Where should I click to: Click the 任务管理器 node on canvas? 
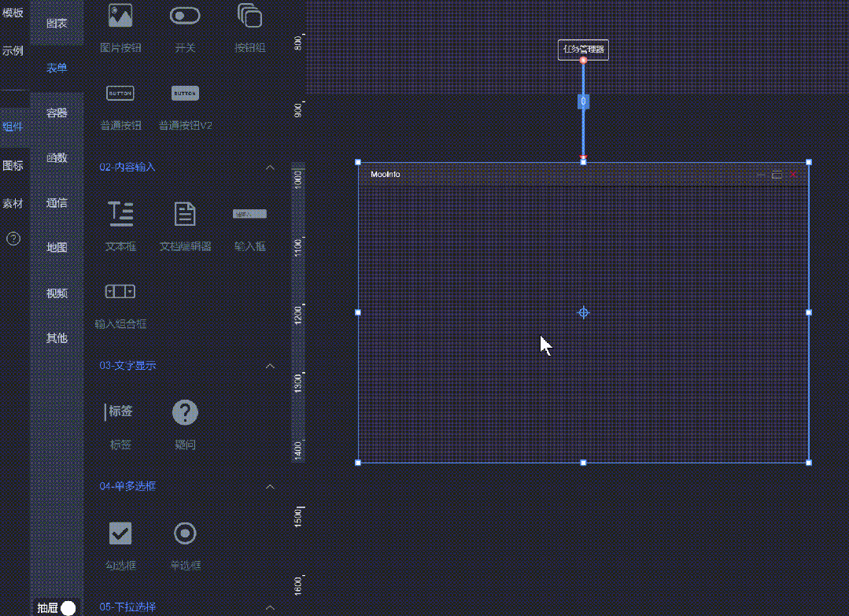(583, 50)
